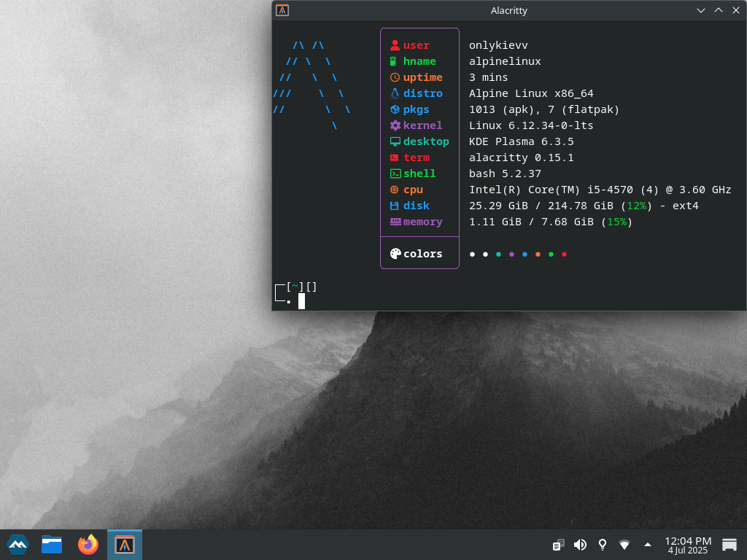This screenshot has height=560, width=747.
Task: Click the show desktop button
Action: point(729,545)
